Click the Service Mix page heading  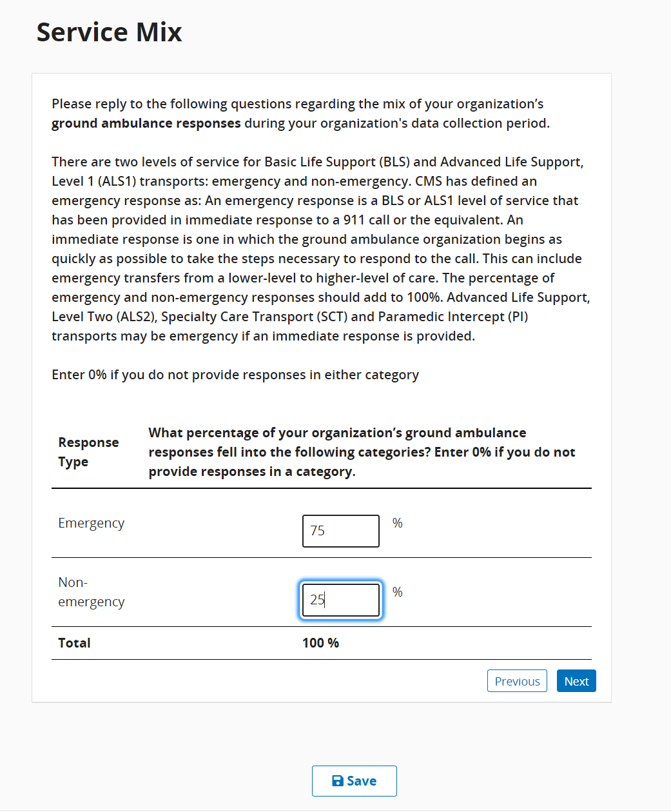click(x=109, y=32)
